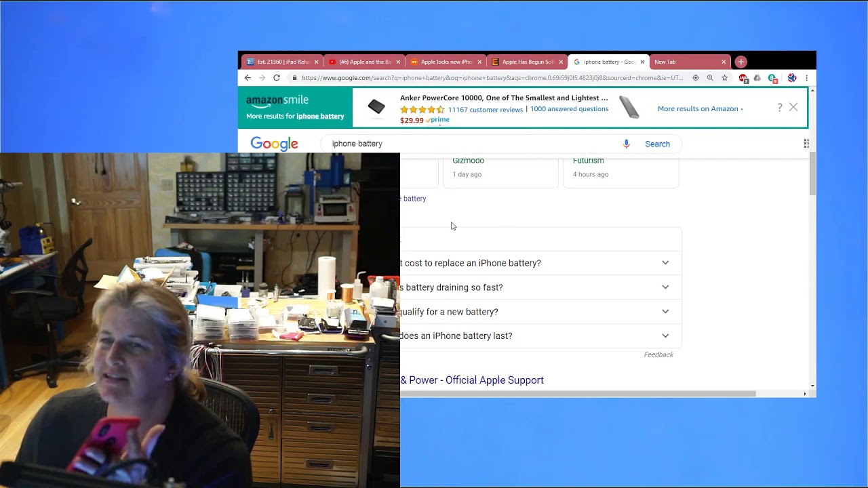Viewport: 868px width, 488px height.
Task: Open the Chrome three-dot menu
Action: pos(806,78)
